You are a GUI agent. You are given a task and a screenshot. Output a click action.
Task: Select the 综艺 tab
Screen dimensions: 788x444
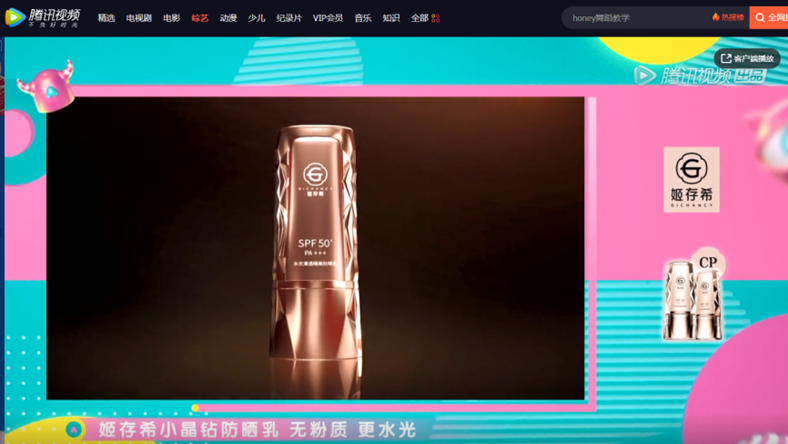coord(200,18)
